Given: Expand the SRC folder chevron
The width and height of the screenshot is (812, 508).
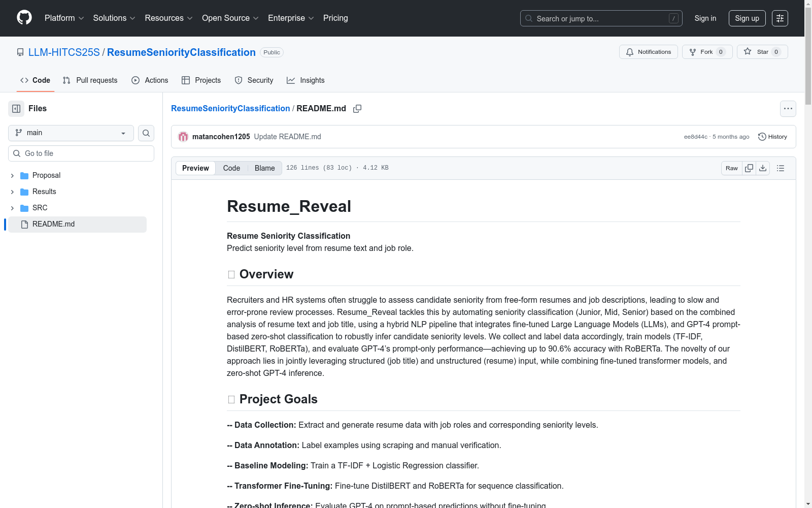Looking at the screenshot, I should (x=12, y=208).
